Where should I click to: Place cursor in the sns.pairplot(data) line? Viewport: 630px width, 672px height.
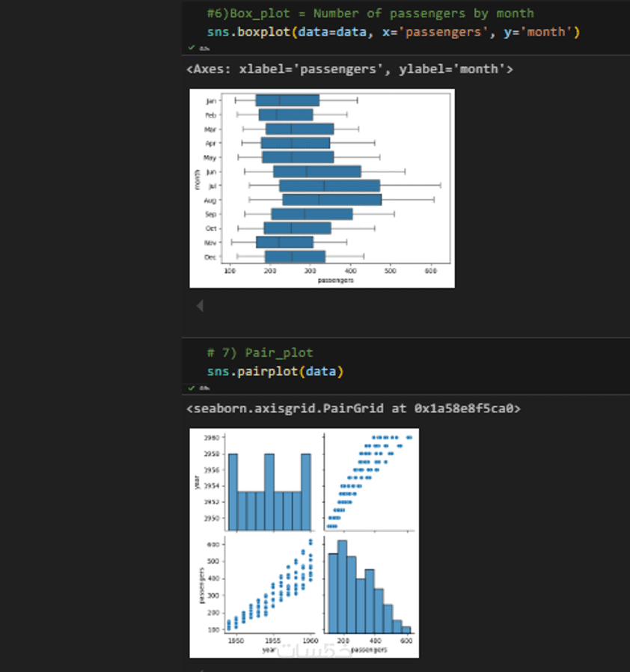tap(275, 371)
